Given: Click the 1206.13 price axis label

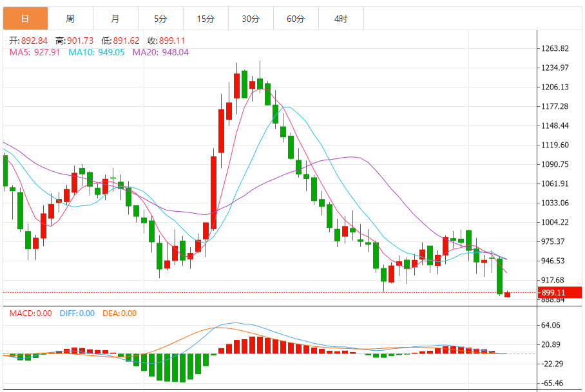Looking at the screenshot, I should coord(555,87).
